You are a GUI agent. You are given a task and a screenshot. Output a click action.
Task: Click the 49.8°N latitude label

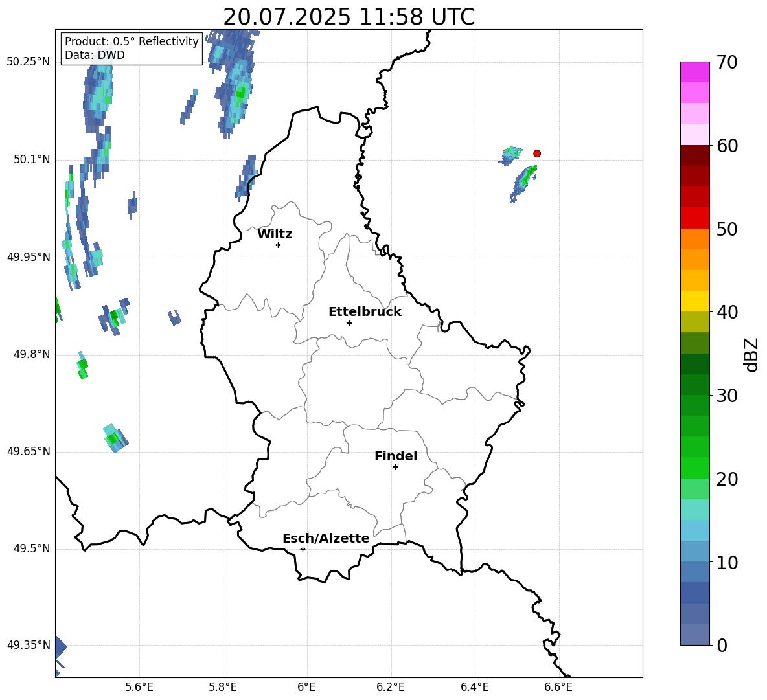[x=32, y=354]
